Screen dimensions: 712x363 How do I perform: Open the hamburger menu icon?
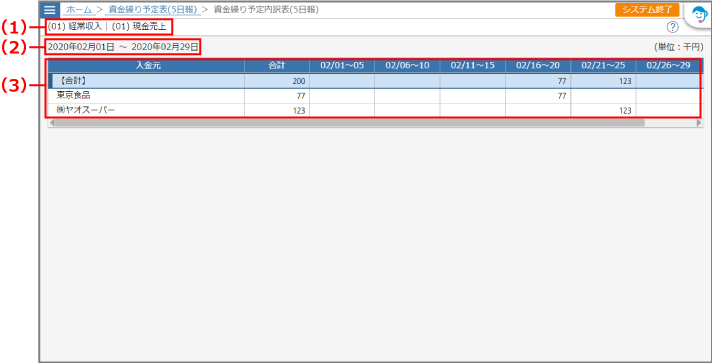tap(49, 10)
